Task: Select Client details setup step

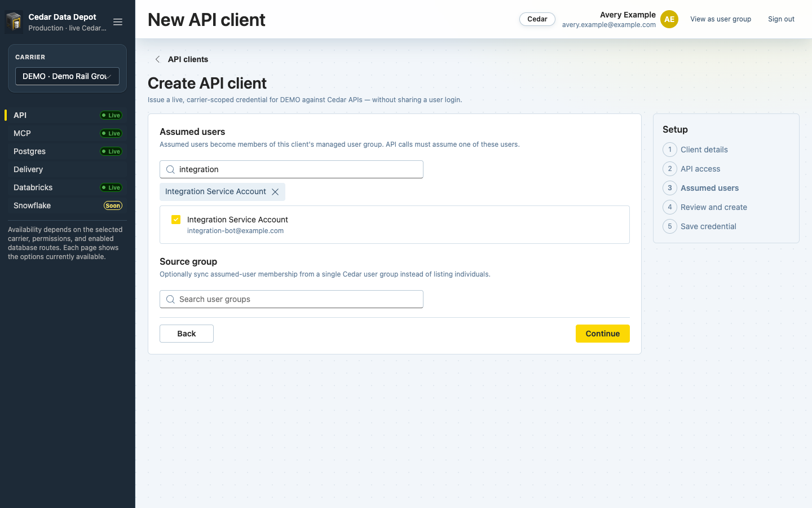Action: [x=704, y=150]
